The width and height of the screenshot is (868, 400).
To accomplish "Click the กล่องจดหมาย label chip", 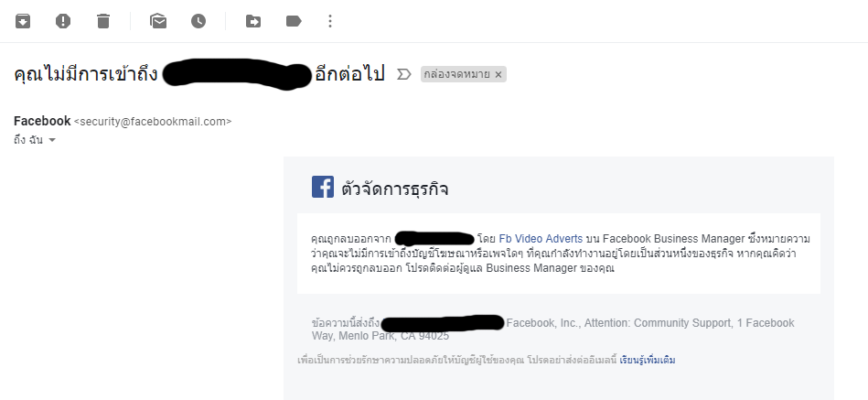I will [x=456, y=74].
